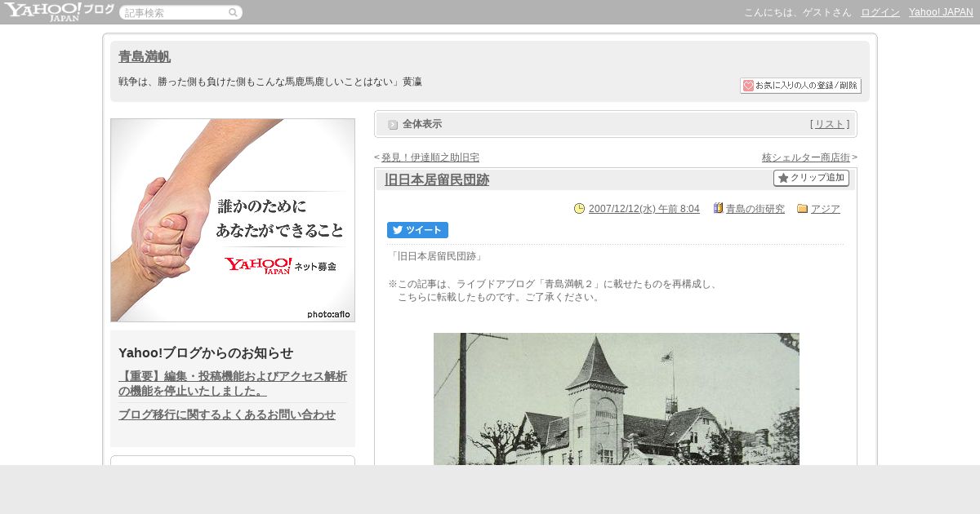This screenshot has width=980, height=514.
Task: Click the クリップ追加 button
Action: 812,178
